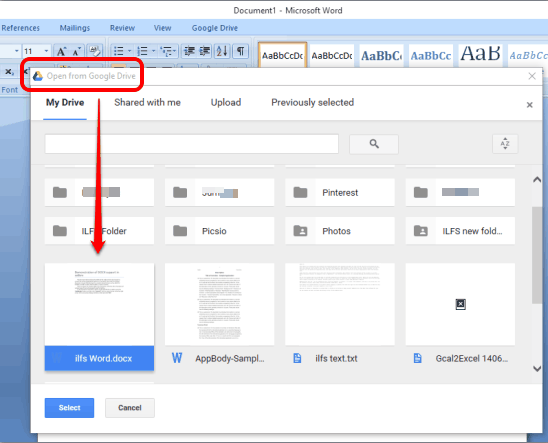Select the Gcal2Excel 1406... file thumbnail

pyautogui.click(x=460, y=304)
